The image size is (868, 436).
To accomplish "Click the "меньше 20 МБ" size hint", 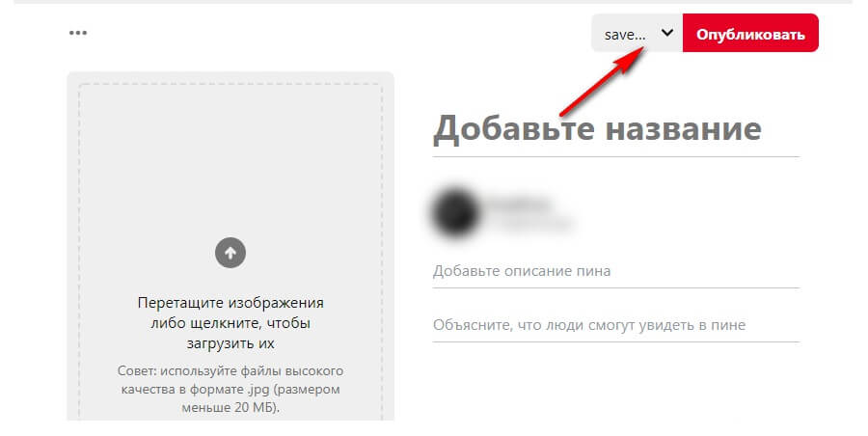I will coord(231,408).
